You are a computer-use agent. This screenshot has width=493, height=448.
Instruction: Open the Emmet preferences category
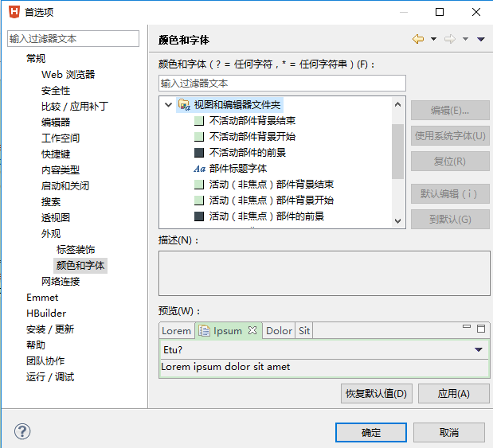click(42, 297)
